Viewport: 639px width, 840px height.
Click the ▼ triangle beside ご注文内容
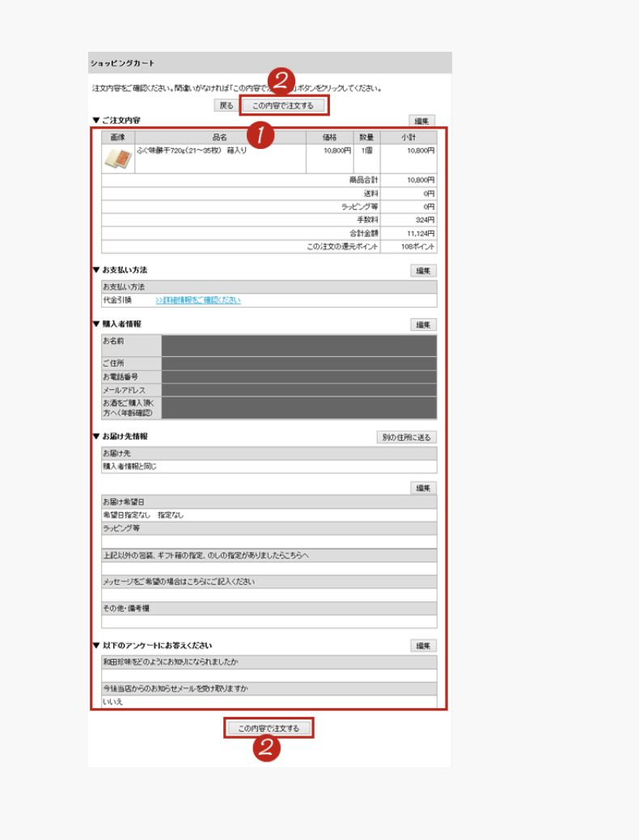coord(96,121)
